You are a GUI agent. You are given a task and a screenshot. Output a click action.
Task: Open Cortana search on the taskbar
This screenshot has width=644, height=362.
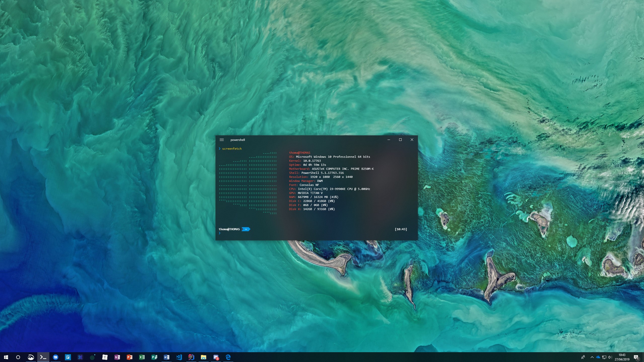(18, 357)
